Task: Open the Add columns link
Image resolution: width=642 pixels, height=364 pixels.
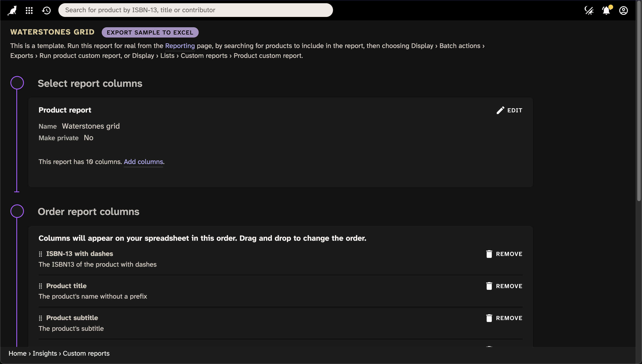Action: coord(143,162)
